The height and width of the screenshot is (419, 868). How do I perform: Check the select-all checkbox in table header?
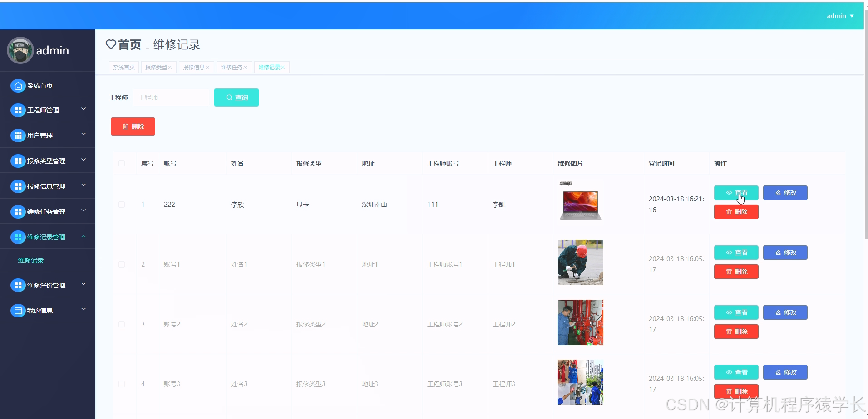[x=122, y=163]
